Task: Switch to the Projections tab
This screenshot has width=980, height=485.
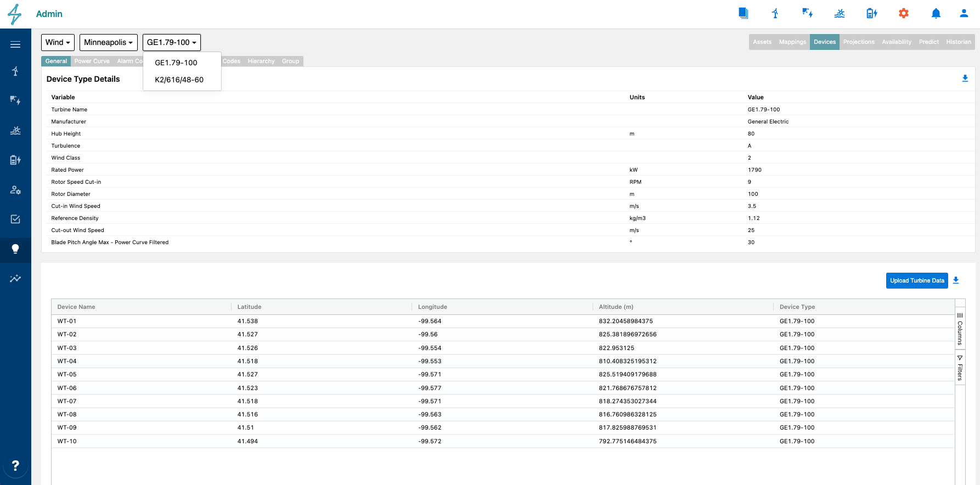Action: tap(859, 42)
